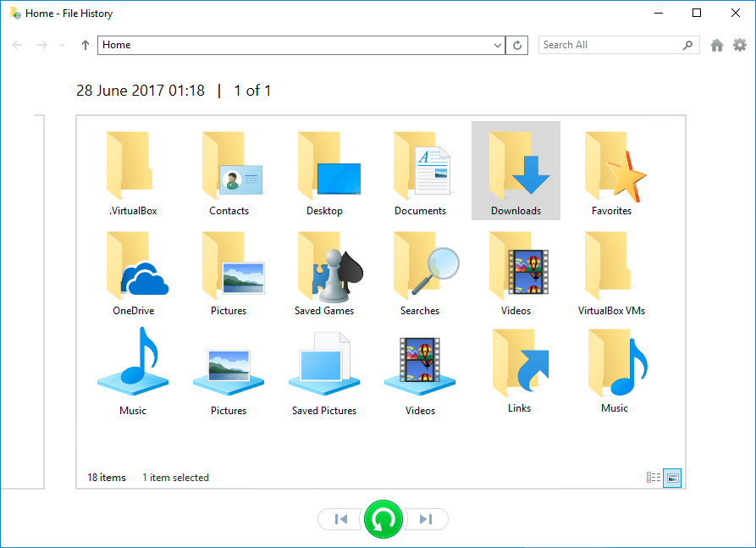
Task: Click the Home address bar text
Action: [117, 45]
